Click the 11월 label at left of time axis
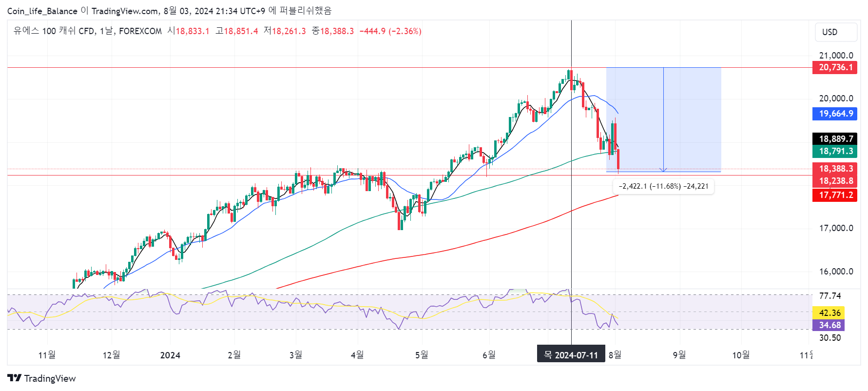This screenshot has width=868, height=391. (x=47, y=355)
